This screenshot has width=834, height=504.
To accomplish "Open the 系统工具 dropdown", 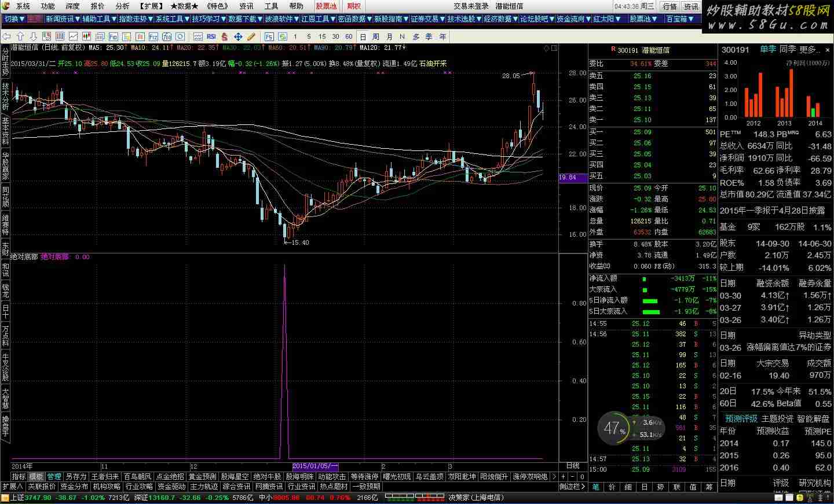I will pyautogui.click(x=171, y=19).
